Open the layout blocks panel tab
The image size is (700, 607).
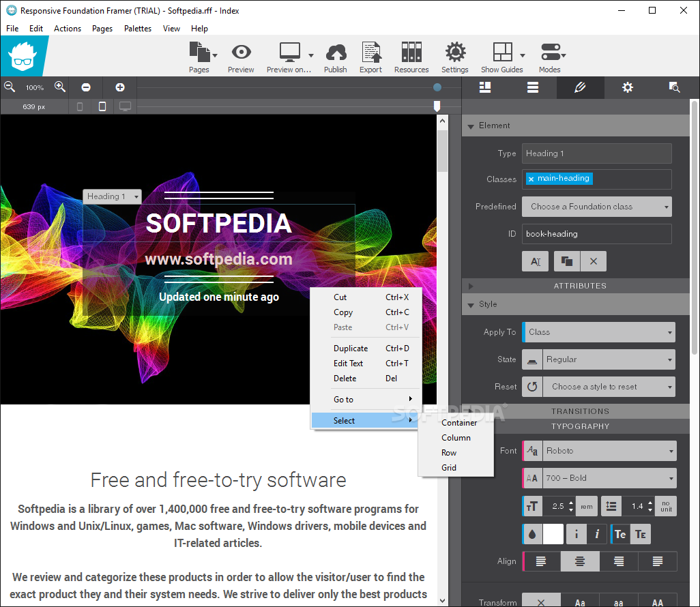click(x=485, y=87)
